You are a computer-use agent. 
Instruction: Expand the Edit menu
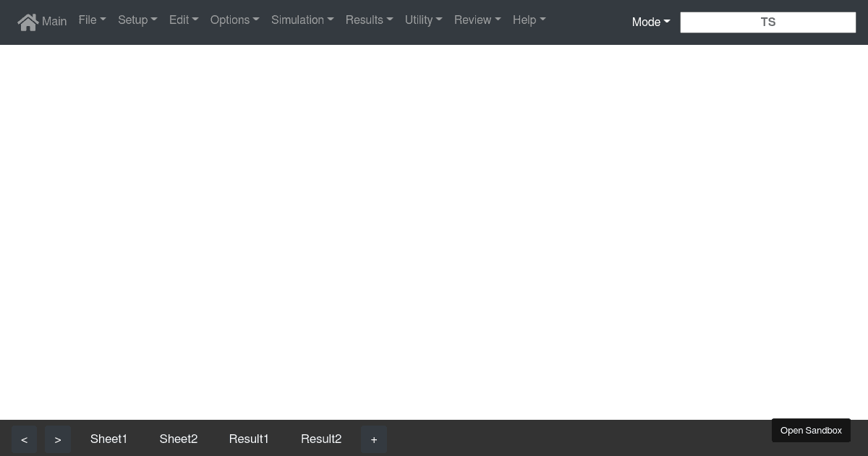point(184,20)
